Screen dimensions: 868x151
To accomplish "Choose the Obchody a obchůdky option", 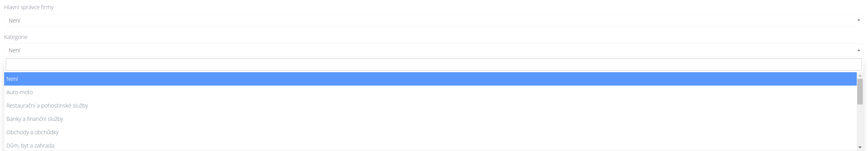I will (x=32, y=132).
